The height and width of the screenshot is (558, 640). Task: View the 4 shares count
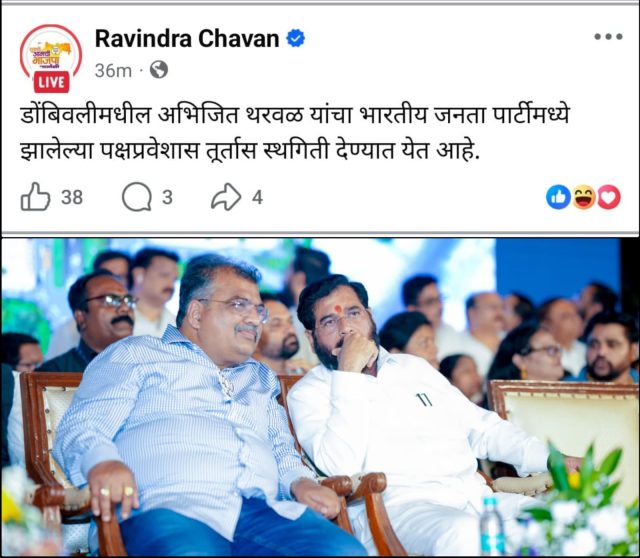(257, 197)
